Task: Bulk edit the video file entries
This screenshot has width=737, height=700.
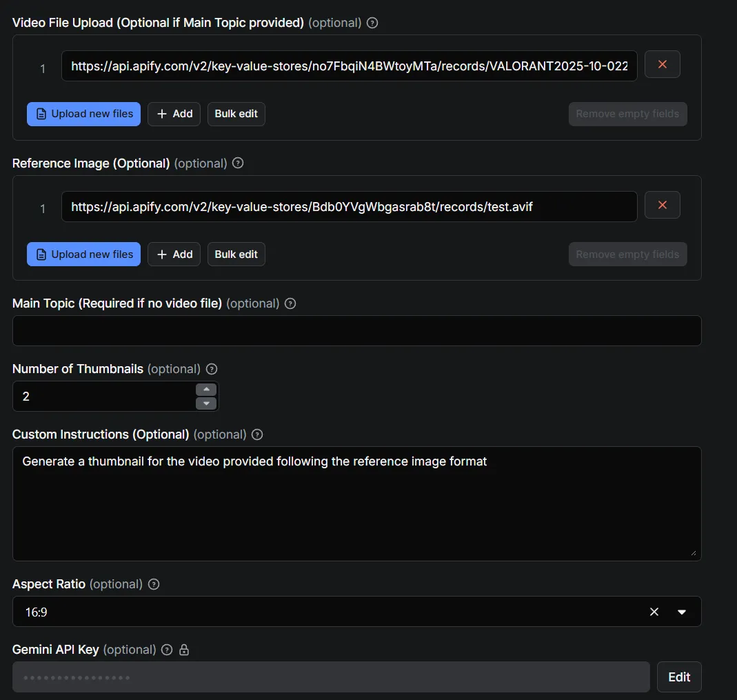Action: (x=236, y=114)
